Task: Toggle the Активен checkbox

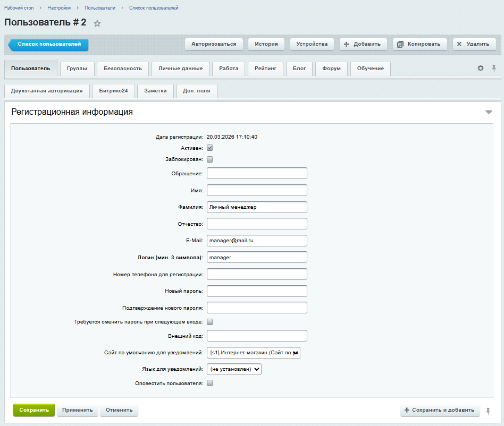Action: click(x=210, y=148)
